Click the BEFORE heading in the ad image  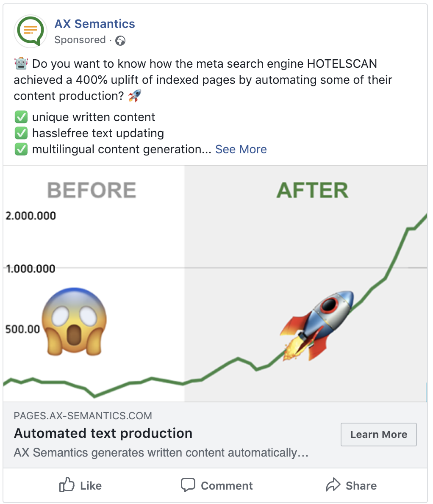point(92,190)
